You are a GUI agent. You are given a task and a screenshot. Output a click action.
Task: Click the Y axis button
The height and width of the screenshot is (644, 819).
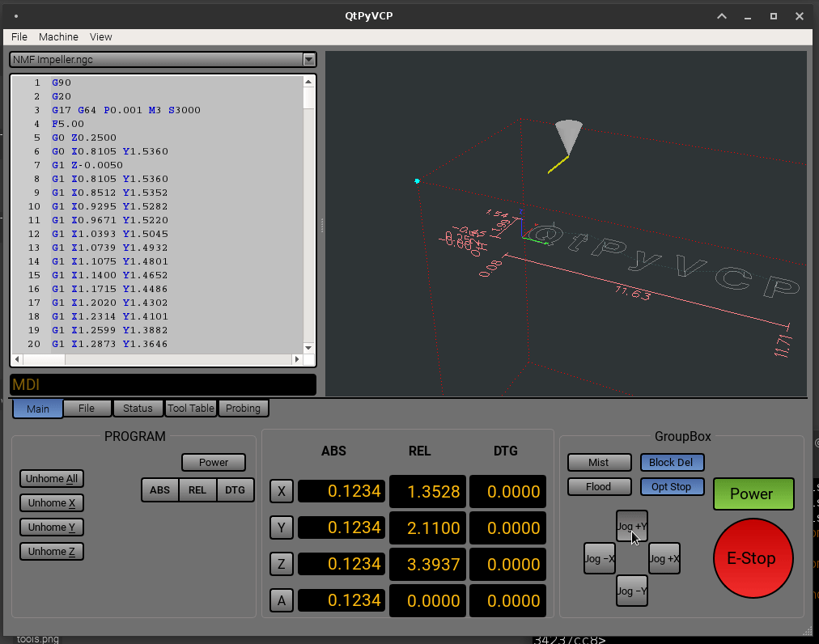(x=282, y=527)
